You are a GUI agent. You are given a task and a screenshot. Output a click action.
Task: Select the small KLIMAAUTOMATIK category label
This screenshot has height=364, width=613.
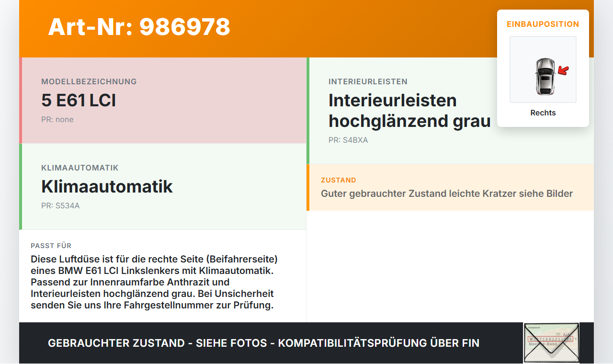point(80,168)
